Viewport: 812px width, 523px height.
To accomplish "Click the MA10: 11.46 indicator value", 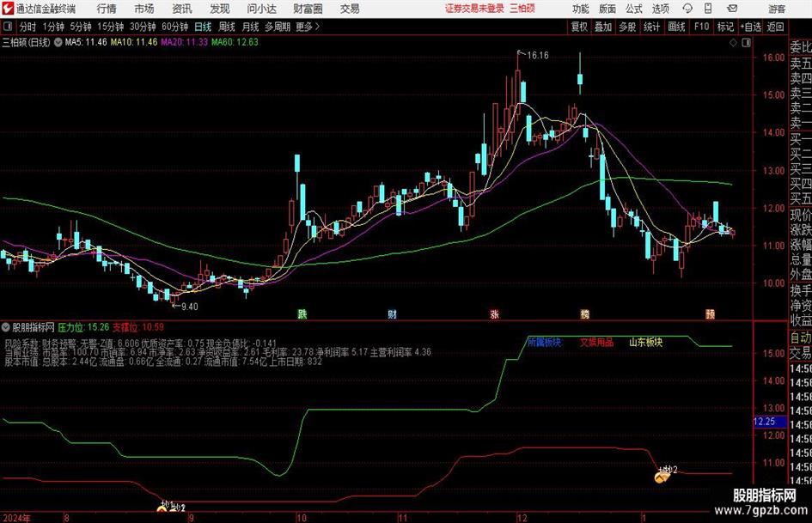I will (x=134, y=42).
